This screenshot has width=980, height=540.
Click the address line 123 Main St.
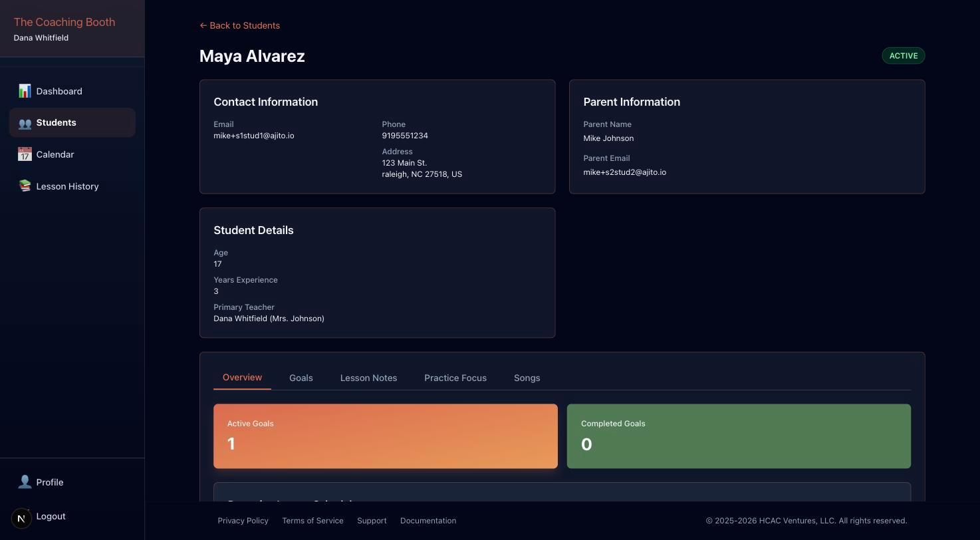pos(404,163)
